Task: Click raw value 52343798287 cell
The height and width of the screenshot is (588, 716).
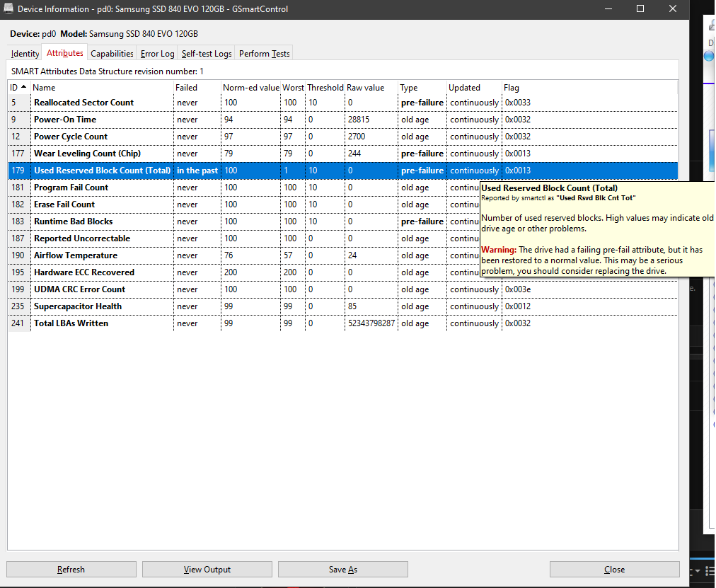Action: tap(371, 323)
